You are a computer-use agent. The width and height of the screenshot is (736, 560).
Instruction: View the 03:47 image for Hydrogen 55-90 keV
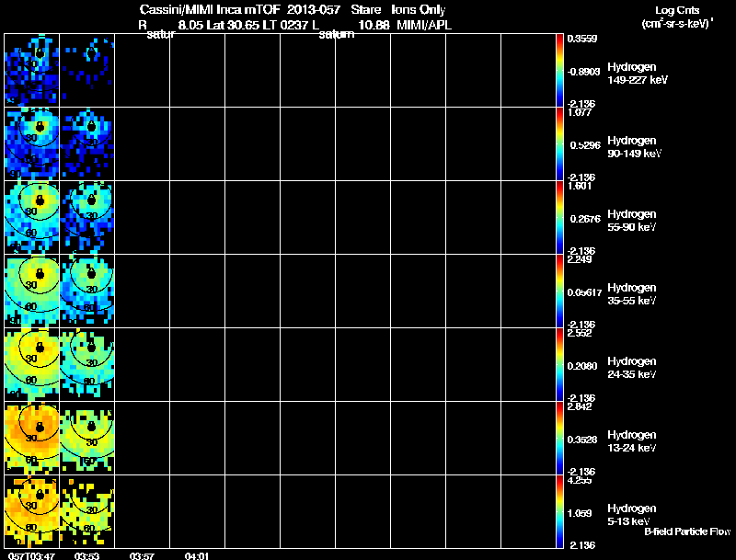(x=32, y=218)
